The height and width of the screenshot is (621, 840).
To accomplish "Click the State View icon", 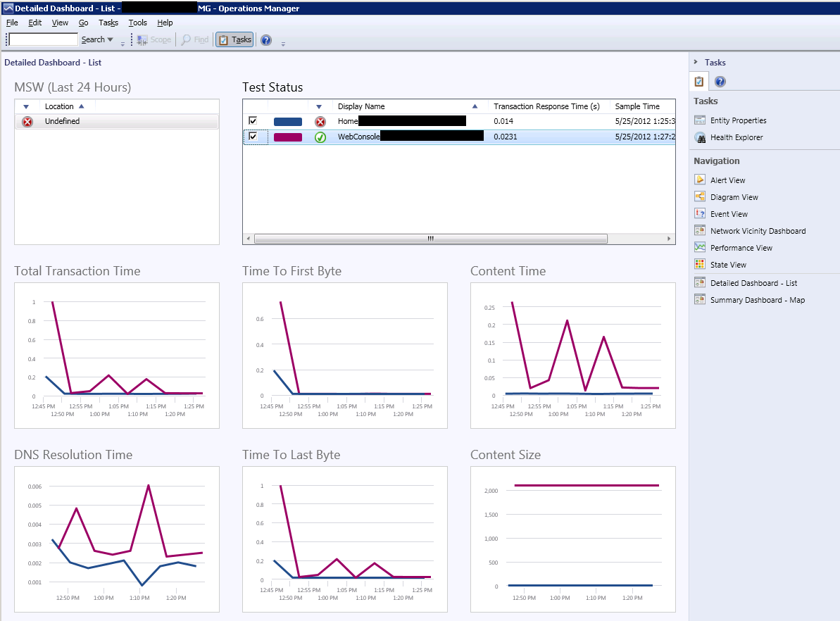I will (700, 264).
